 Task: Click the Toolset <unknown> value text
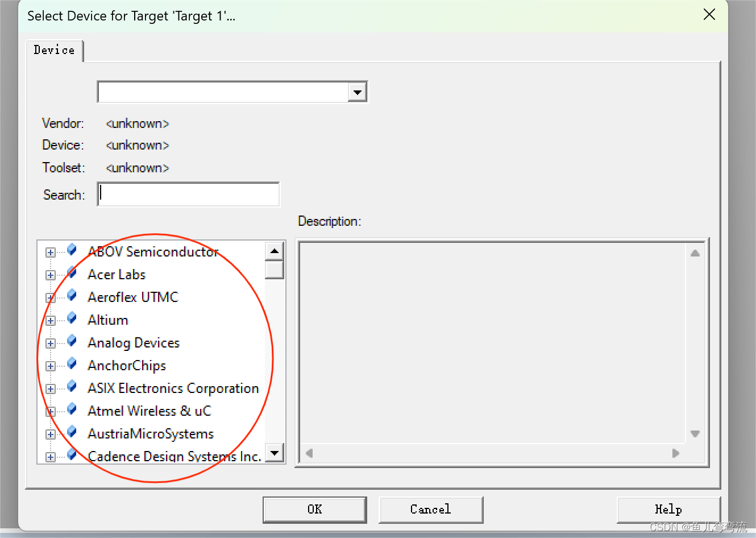[138, 168]
